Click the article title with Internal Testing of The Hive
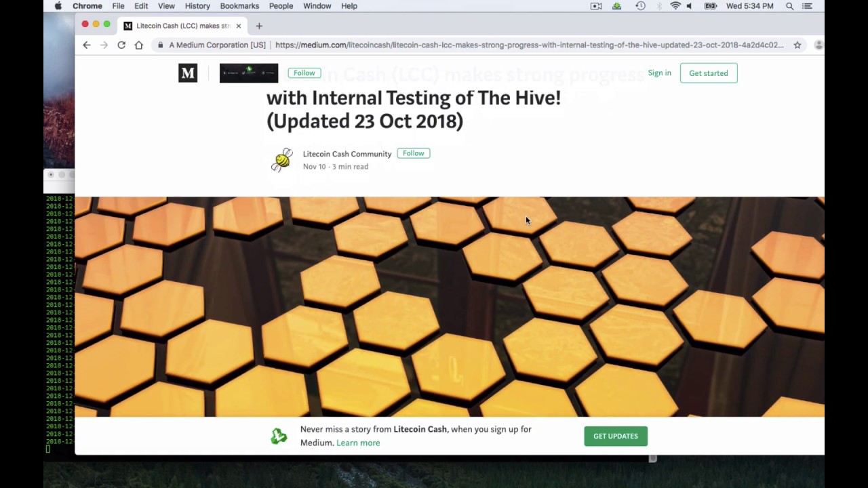This screenshot has height=488, width=868. coord(414,108)
